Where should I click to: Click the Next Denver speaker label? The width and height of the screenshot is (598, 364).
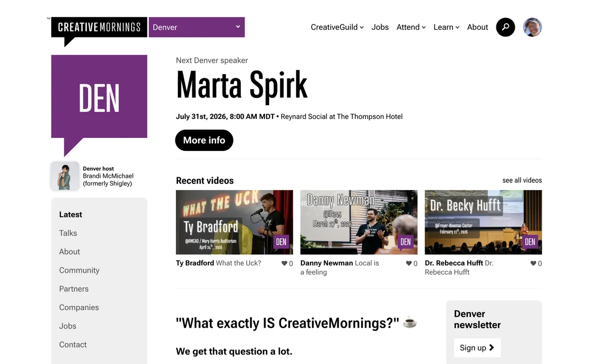click(x=212, y=60)
